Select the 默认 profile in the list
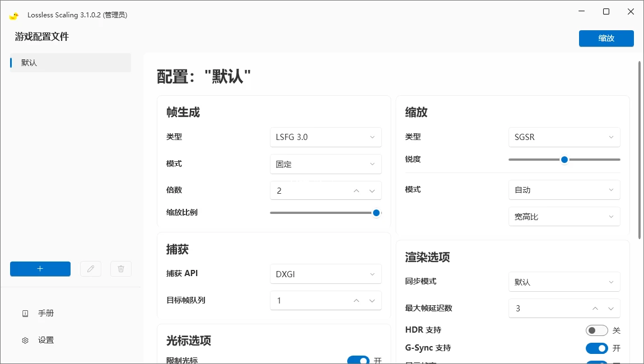Screen dimensions: 644x364 point(71,63)
